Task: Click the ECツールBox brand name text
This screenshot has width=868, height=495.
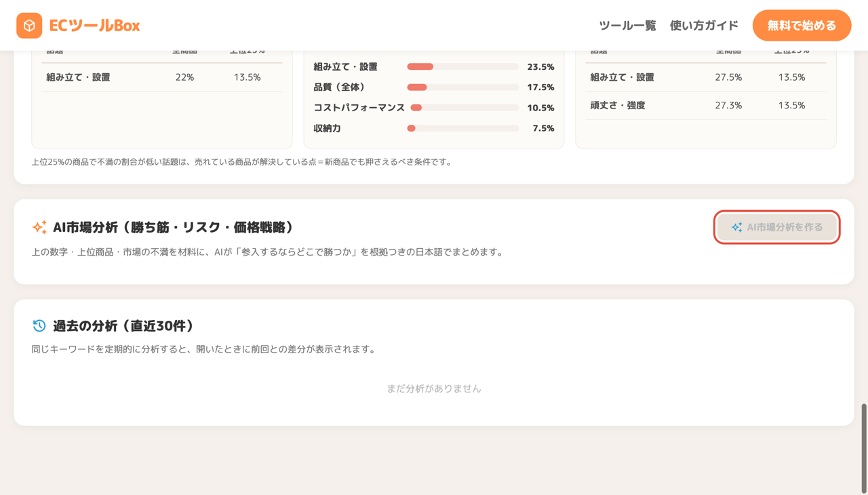Action: (x=94, y=26)
